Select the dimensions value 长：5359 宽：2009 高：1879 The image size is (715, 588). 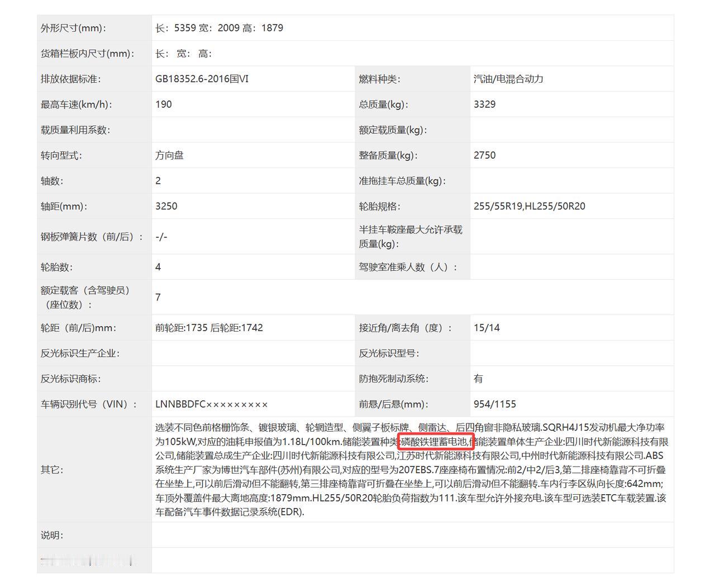219,28
